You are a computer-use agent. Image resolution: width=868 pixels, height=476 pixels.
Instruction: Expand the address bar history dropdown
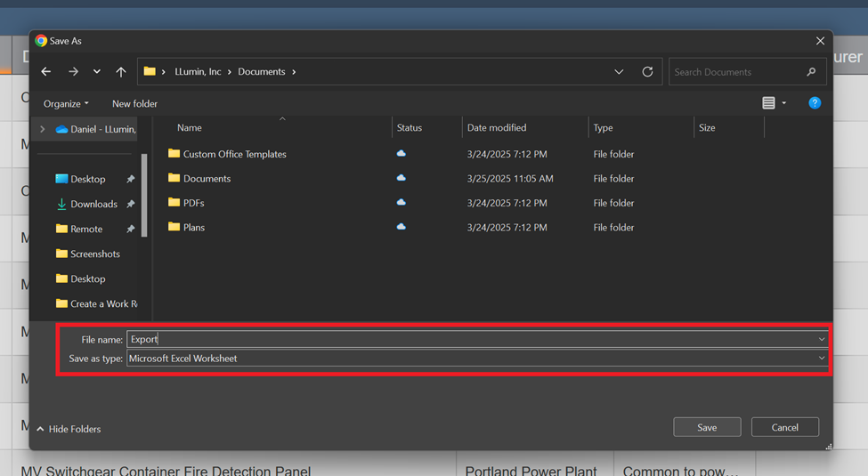point(619,72)
